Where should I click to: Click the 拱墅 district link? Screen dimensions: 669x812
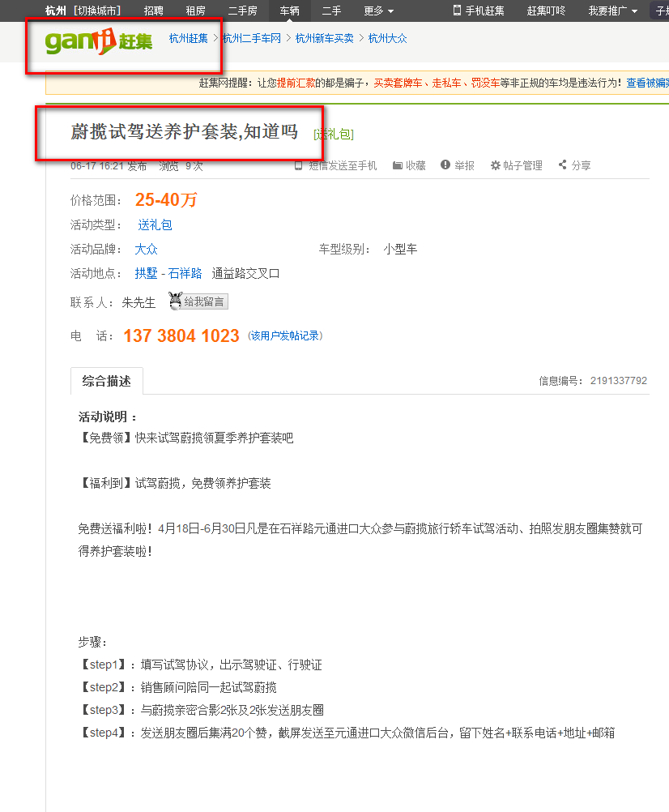tap(146, 273)
